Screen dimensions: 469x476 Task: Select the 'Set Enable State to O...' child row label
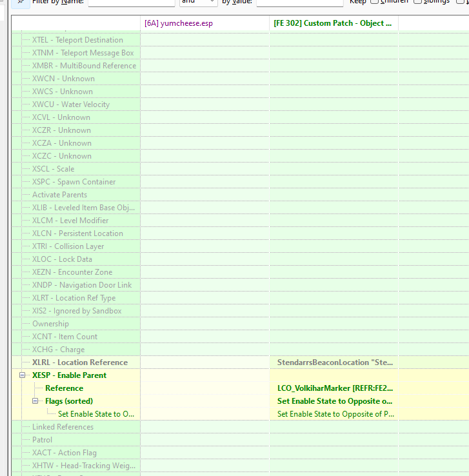coord(96,414)
